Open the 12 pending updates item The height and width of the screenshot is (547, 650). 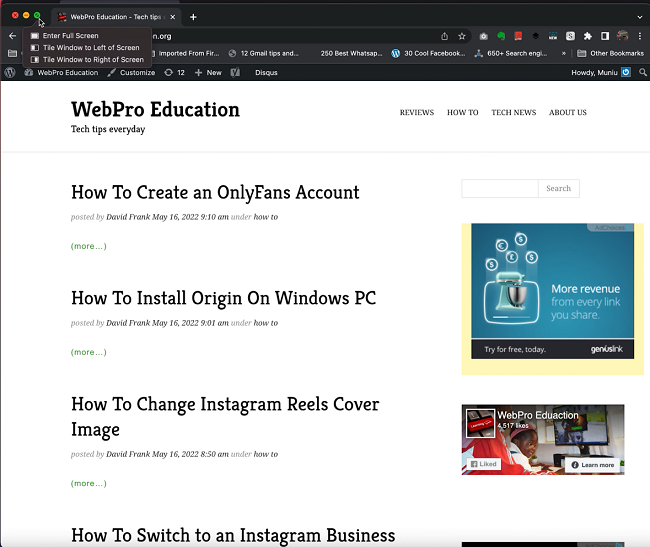175,73
